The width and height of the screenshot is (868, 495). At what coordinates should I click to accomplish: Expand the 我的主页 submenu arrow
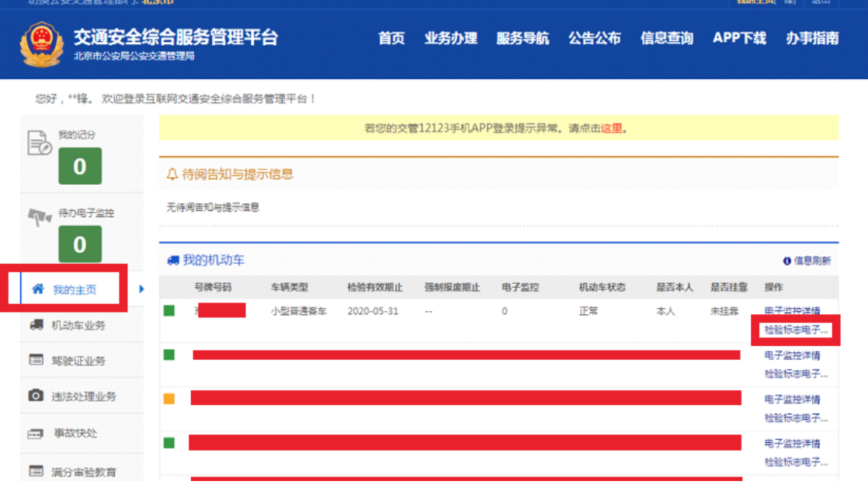140,287
